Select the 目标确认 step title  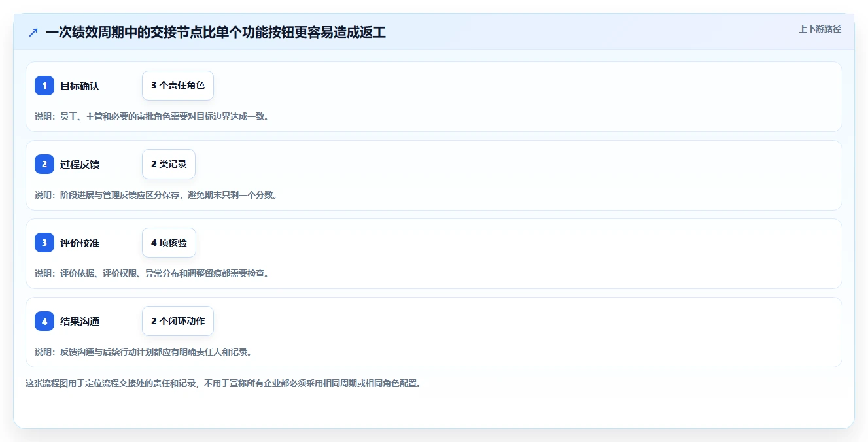(x=80, y=86)
